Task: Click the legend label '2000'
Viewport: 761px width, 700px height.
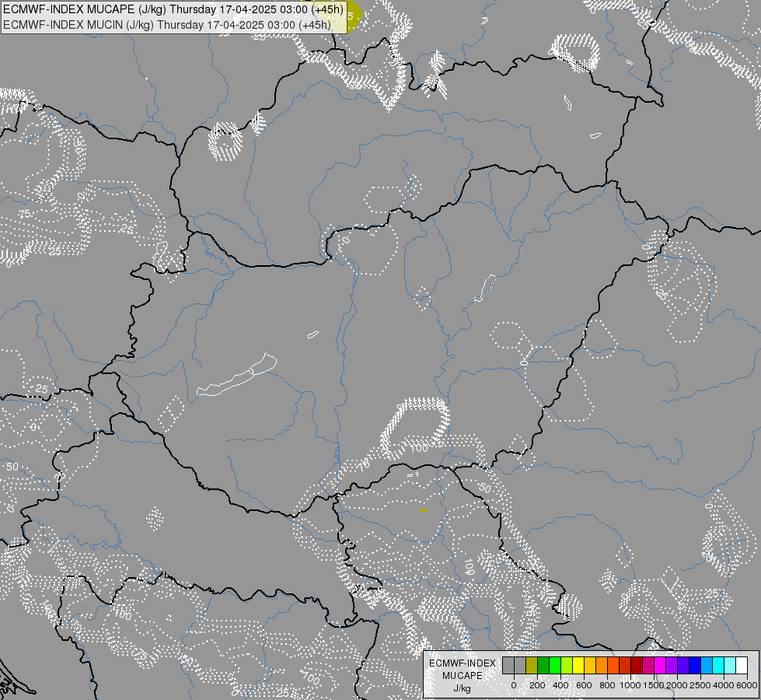Action: [x=677, y=685]
